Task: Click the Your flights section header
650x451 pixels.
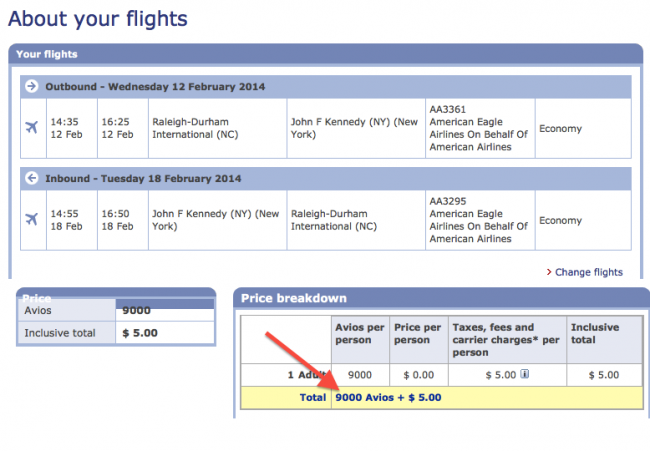Action: coord(48,54)
